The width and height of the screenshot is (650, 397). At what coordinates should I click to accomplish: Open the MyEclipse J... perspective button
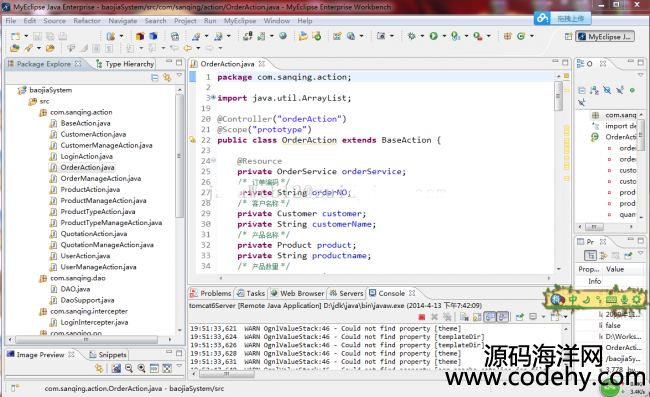pyautogui.click(x=605, y=36)
